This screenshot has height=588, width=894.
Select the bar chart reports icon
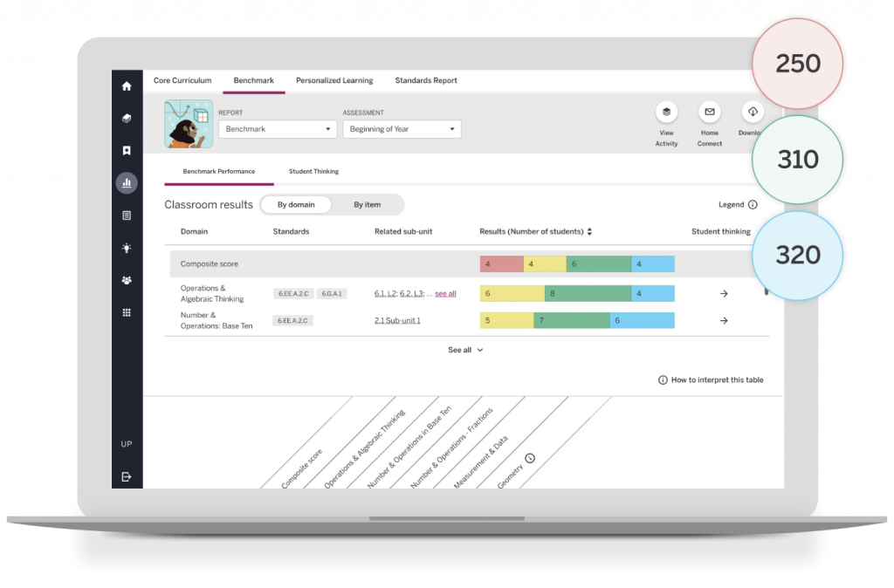pos(127,183)
